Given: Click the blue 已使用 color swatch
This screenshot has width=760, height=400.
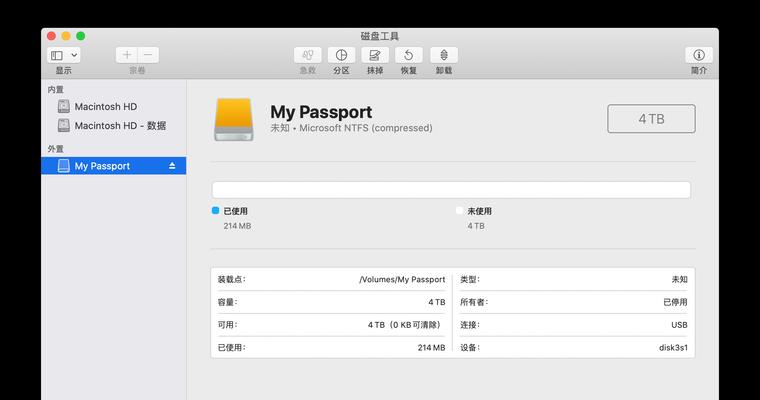Looking at the screenshot, I should coord(216,210).
